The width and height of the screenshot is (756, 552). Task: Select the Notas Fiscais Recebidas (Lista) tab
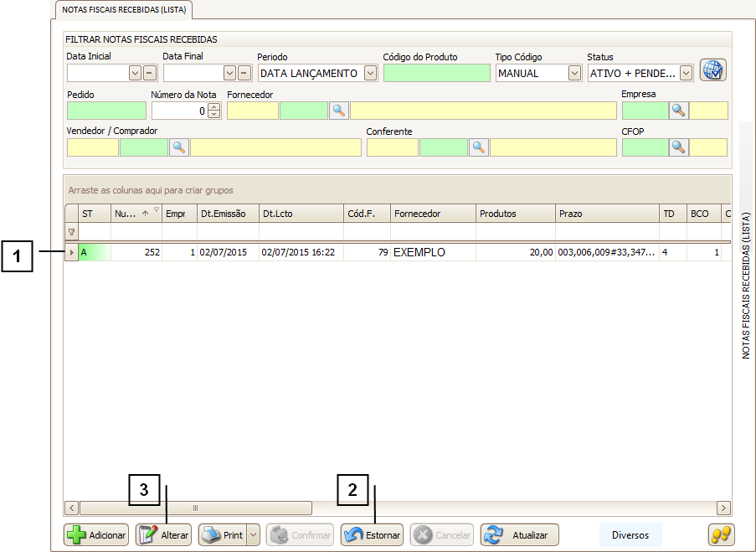[x=125, y=10]
